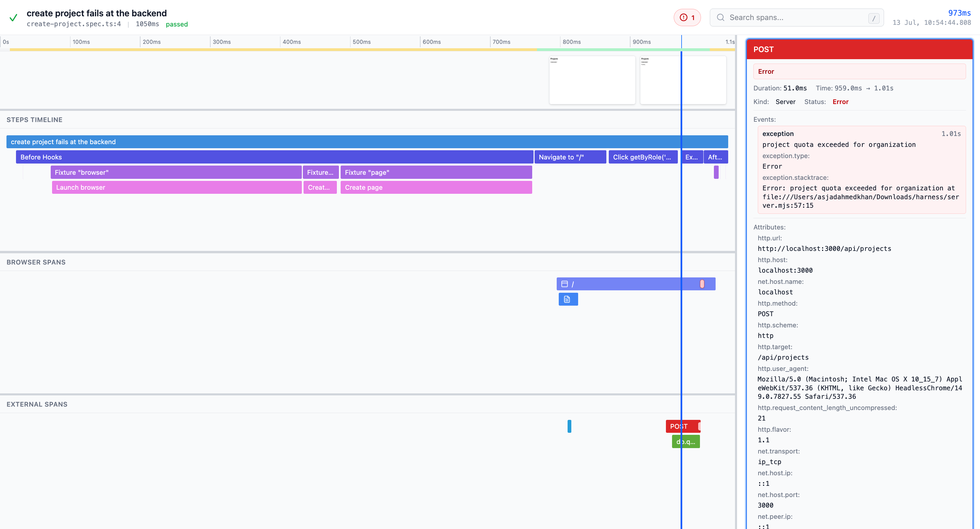Click the document icon browser span
This screenshot has height=529, width=980.
click(x=568, y=299)
